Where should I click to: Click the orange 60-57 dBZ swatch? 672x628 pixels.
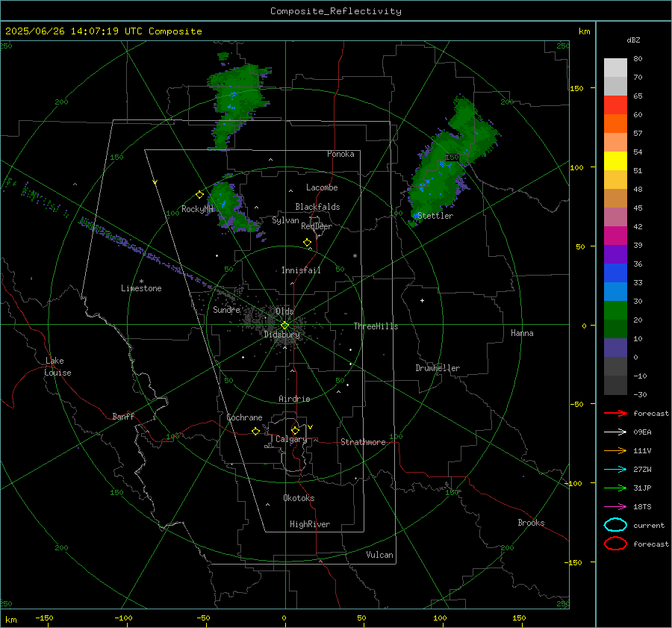[615, 124]
